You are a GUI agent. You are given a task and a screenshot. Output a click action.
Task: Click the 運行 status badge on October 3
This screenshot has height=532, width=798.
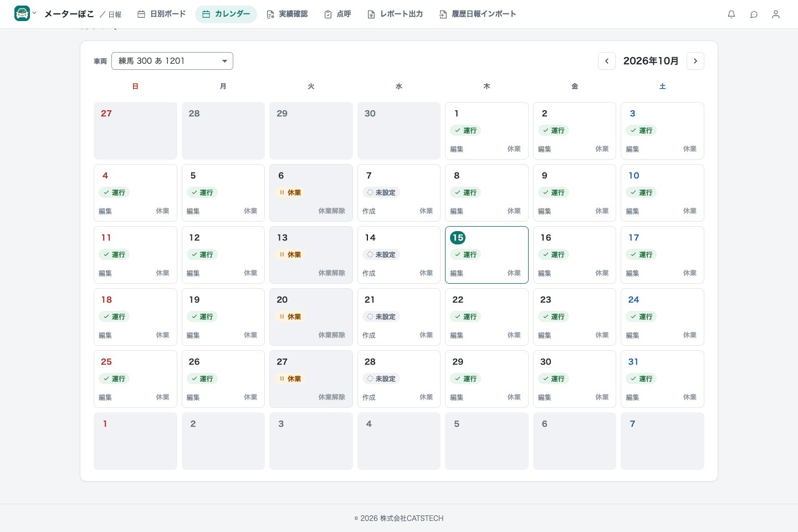[641, 130]
